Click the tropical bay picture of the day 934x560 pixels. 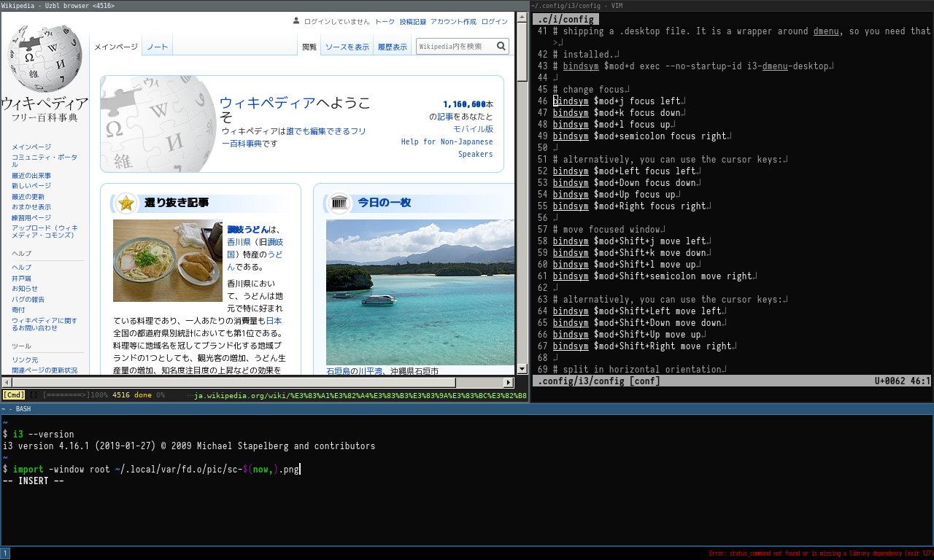(420, 292)
